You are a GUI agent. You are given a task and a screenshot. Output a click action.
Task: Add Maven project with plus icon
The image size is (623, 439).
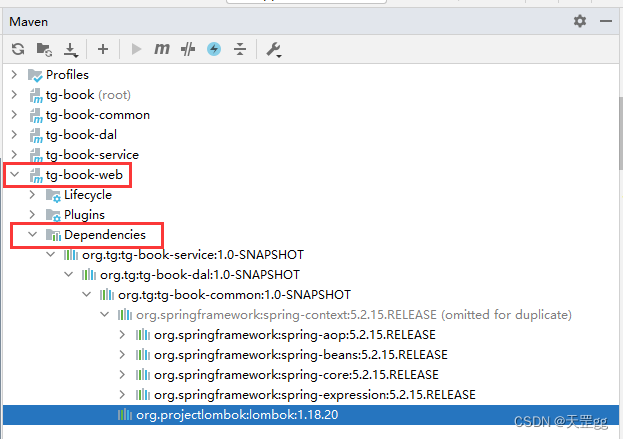[103, 49]
